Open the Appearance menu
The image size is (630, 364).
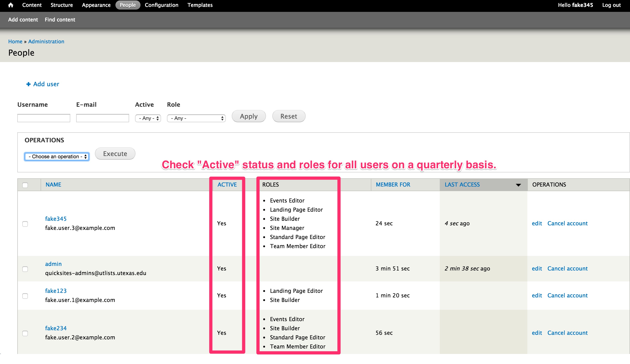(96, 5)
